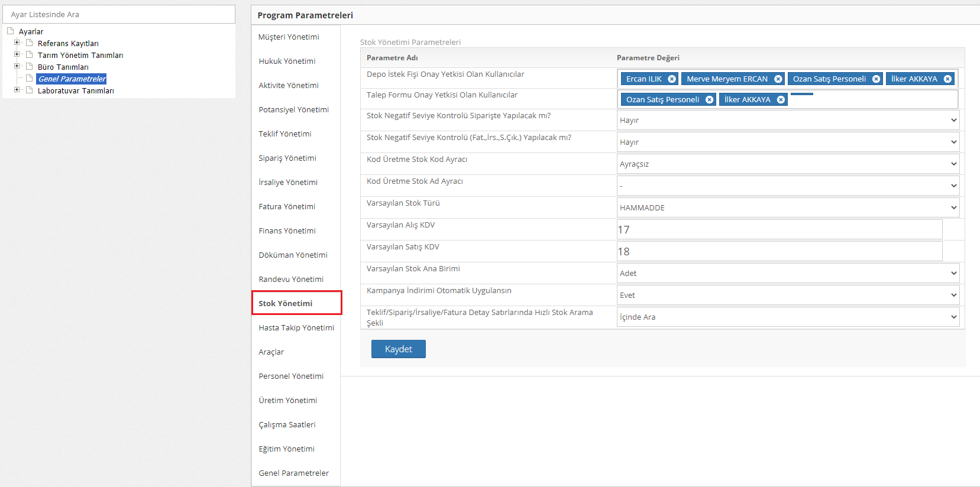
Task: Click the Varsayılan Alış KDV field
Action: pyautogui.click(x=779, y=229)
